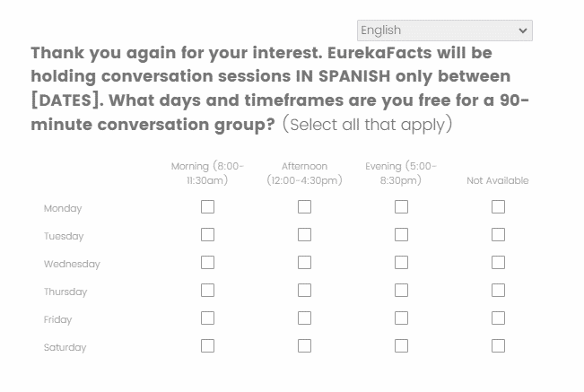Viewport: 584px width, 392px height.
Task: Open the English language dropdown
Action: point(444,30)
